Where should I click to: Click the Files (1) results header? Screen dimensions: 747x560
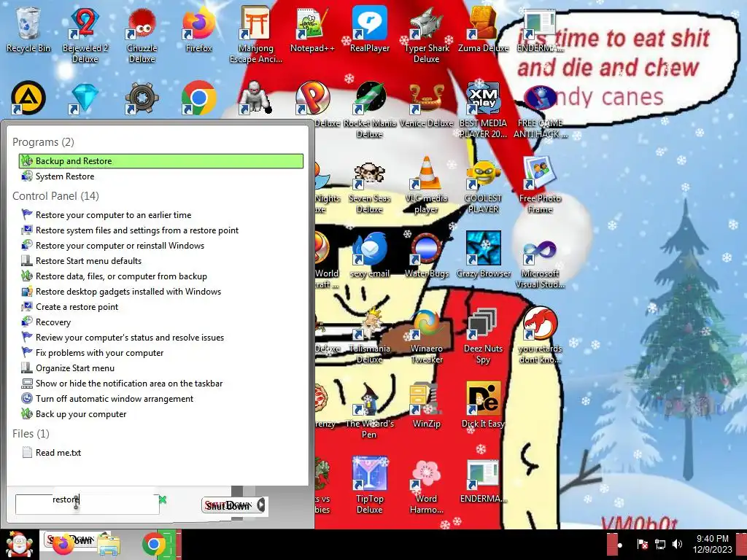click(x=31, y=433)
